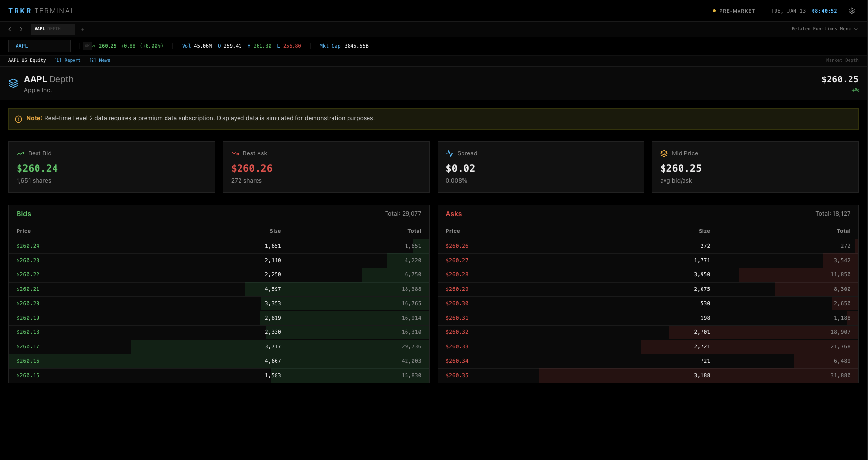The height and width of the screenshot is (460, 868).
Task: Click the $260.16 depth bar in the Bids table
Action: click(219, 361)
